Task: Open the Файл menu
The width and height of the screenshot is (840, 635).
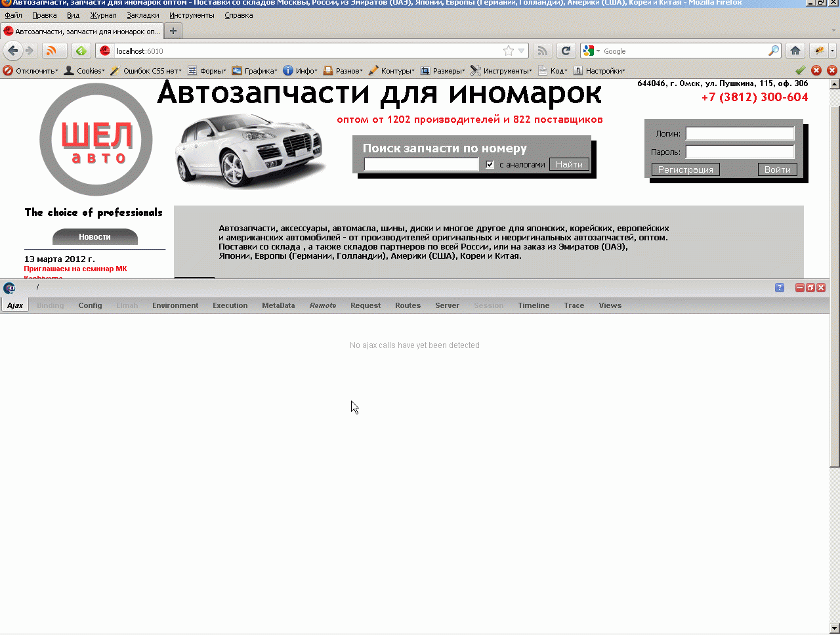Action: click(x=13, y=15)
